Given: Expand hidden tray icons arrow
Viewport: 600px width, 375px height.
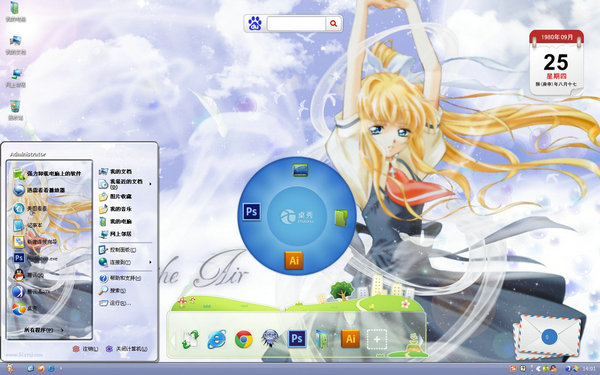Looking at the screenshot, I should pos(538,368).
